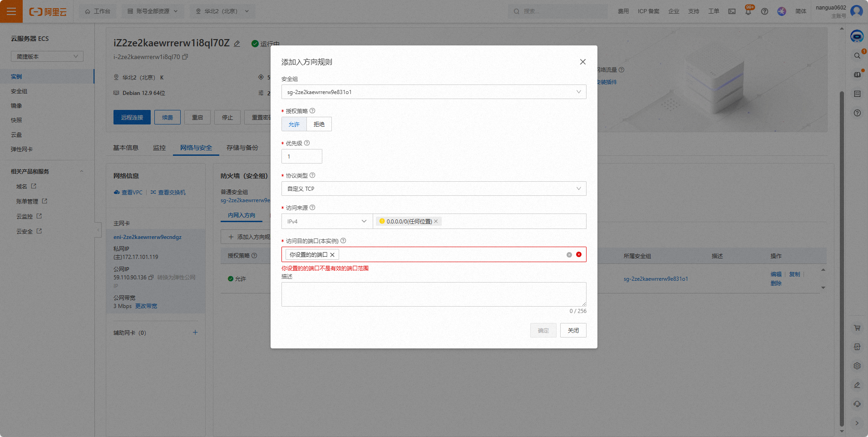
Task: Click help icon next to 授权策略
Action: click(312, 111)
